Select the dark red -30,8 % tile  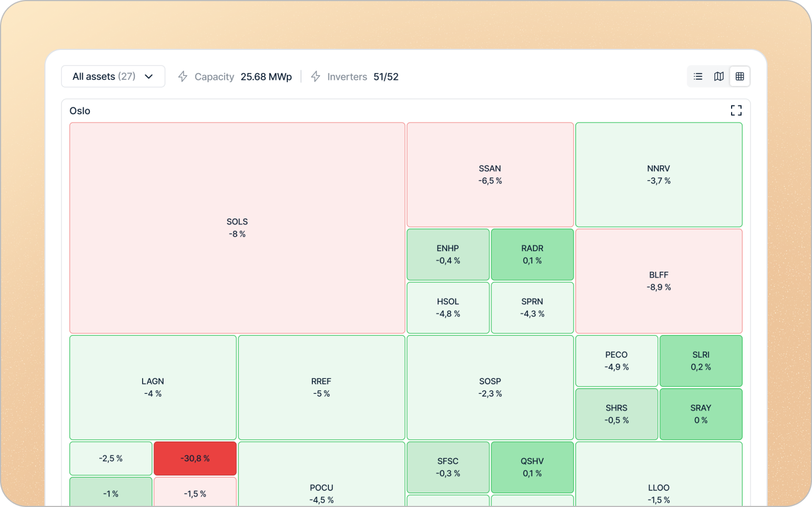pyautogui.click(x=195, y=458)
